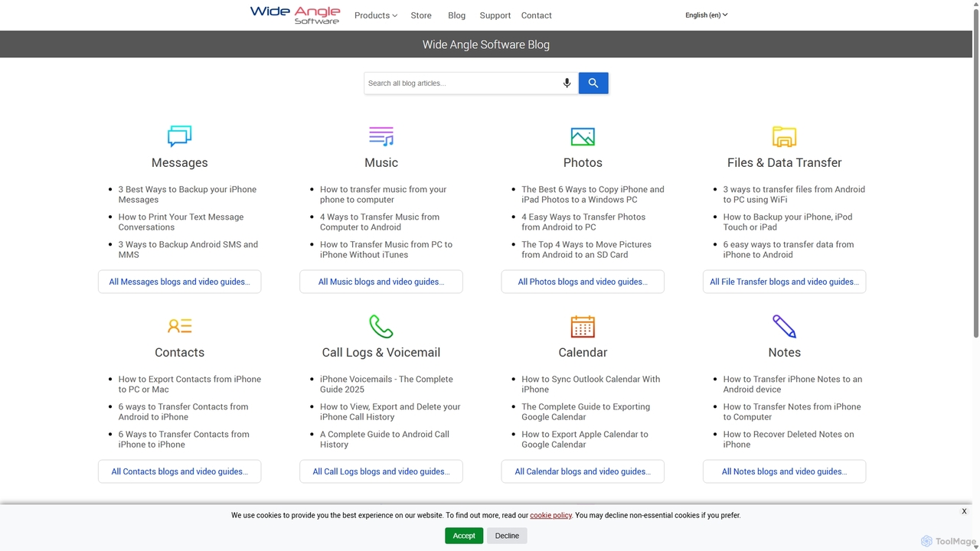Open the English (en) language dropdown
This screenshot has height=551, width=980.
click(x=706, y=15)
